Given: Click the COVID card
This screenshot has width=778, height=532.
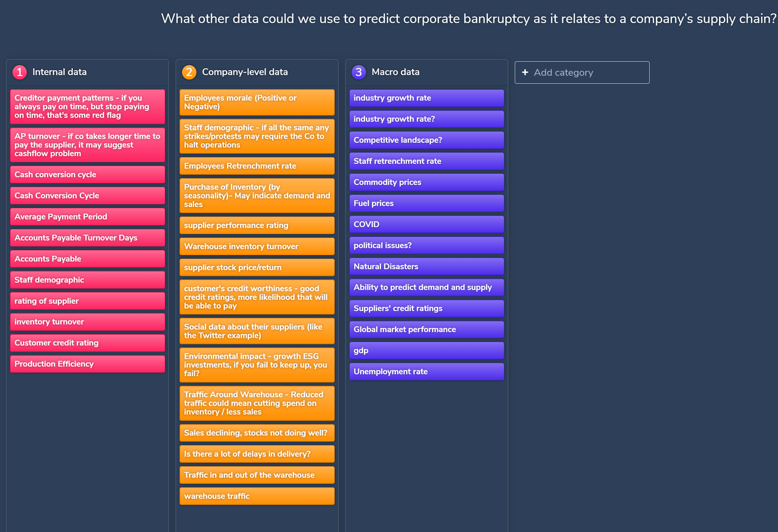Looking at the screenshot, I should (426, 224).
